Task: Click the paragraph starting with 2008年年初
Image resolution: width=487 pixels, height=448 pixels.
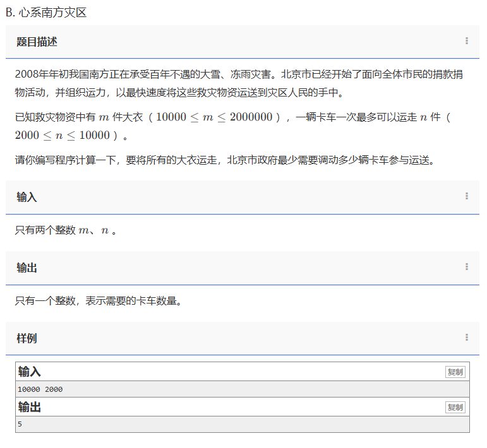Action: click(x=239, y=83)
